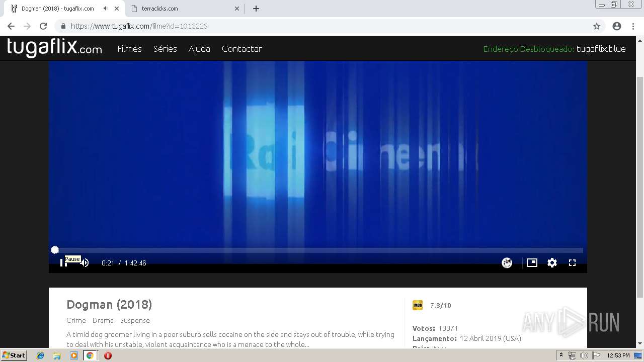Go forward in browser history
This screenshot has height=362, width=644.
point(27,26)
